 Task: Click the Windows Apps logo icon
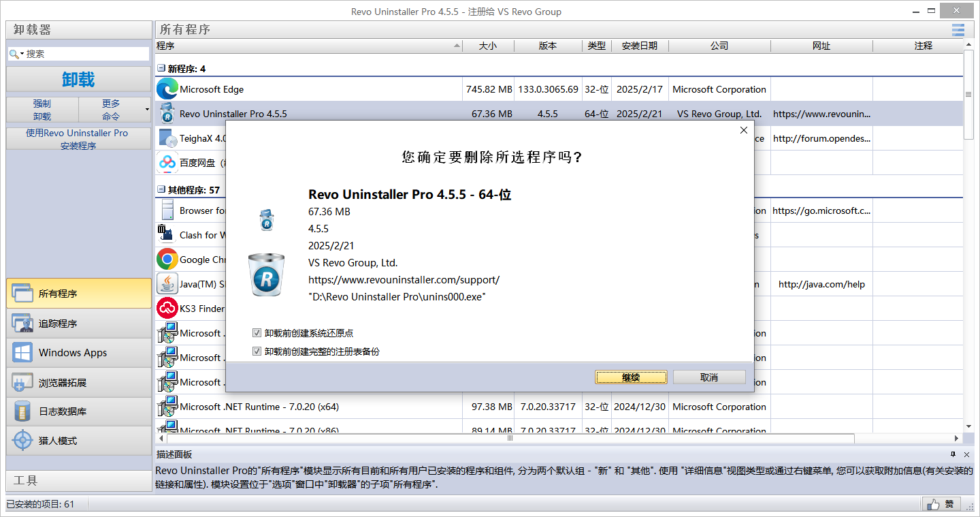[22, 353]
